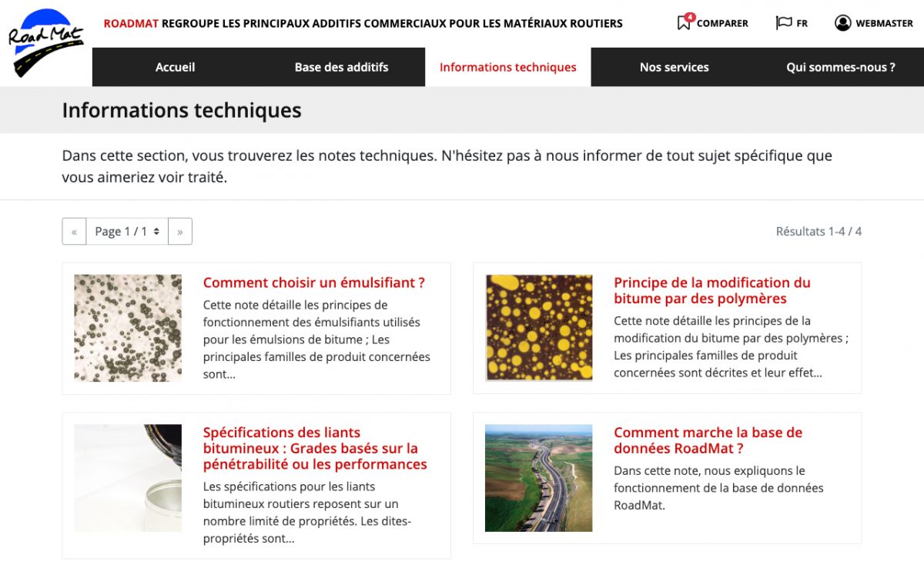Image resolution: width=924 pixels, height=575 pixels.
Task: Click the Webmaster user account icon
Action: tap(842, 23)
